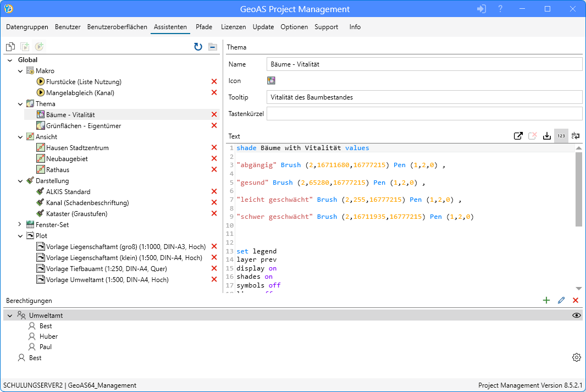Click the theme icon beside Icon label
Viewport: 586px width, 392px height.
[271, 81]
